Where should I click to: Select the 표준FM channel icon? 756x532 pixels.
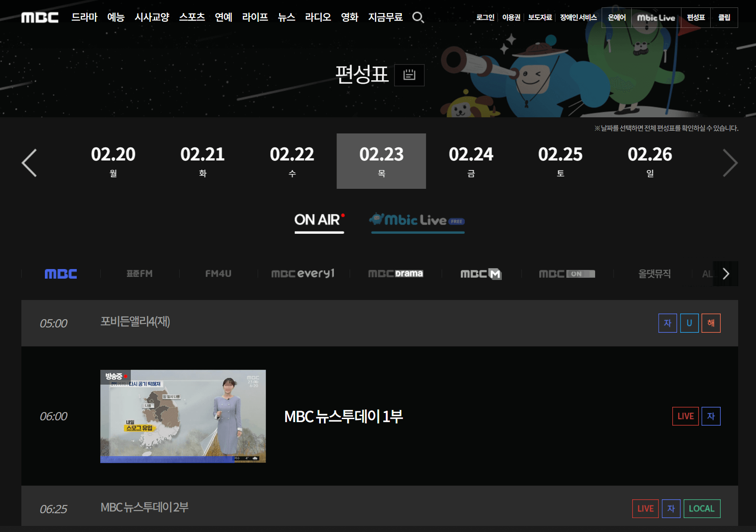coord(139,273)
